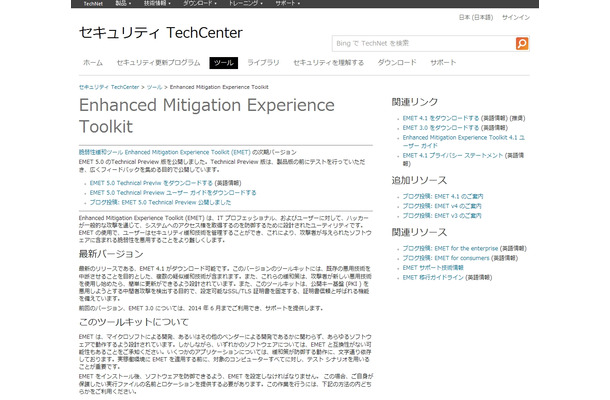
Task: Click EMET 移行ガイドライン link
Action: click(x=433, y=277)
